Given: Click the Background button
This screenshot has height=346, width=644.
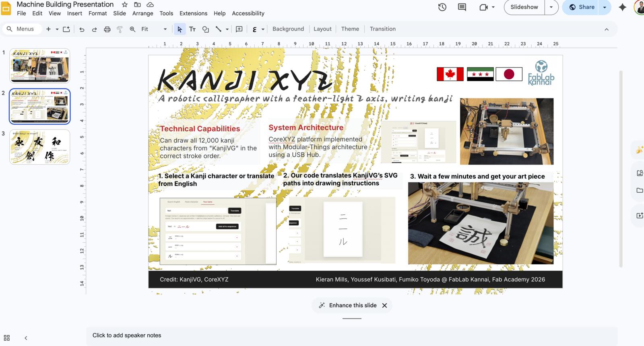Looking at the screenshot, I should (x=288, y=29).
